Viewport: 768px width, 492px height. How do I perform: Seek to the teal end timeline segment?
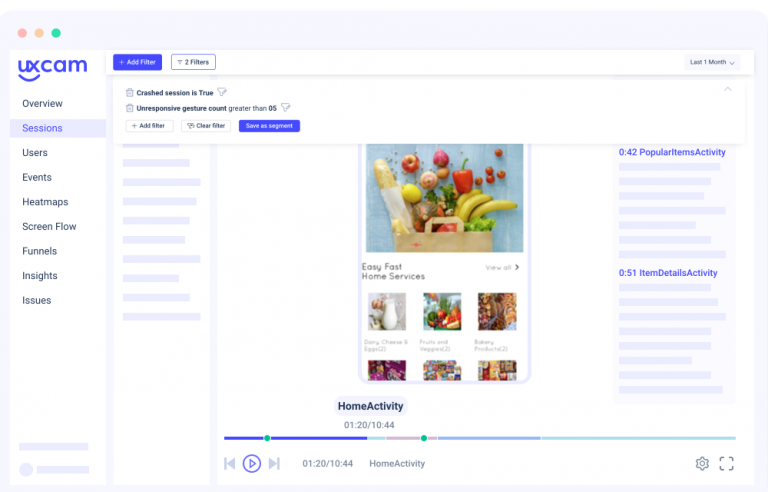pos(638,438)
